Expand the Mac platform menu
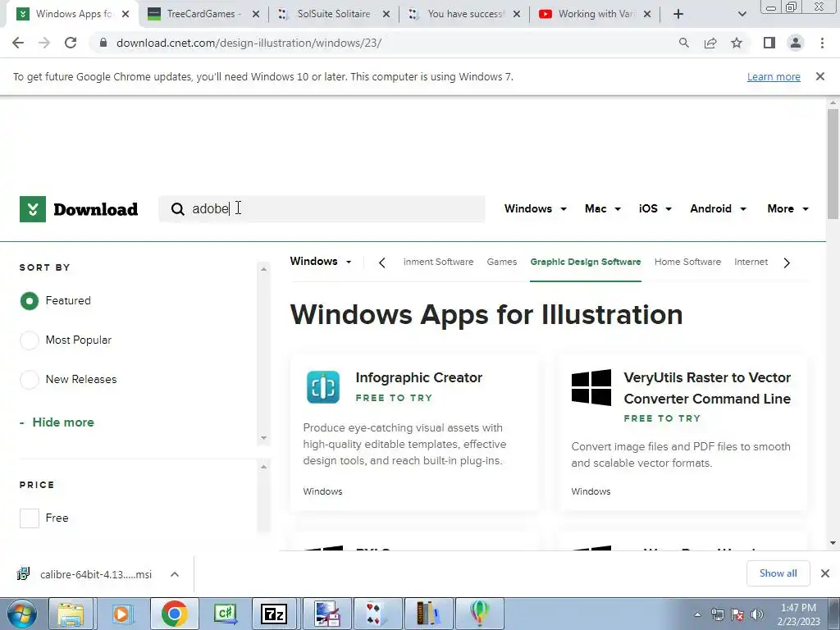The image size is (840, 630). tap(603, 209)
